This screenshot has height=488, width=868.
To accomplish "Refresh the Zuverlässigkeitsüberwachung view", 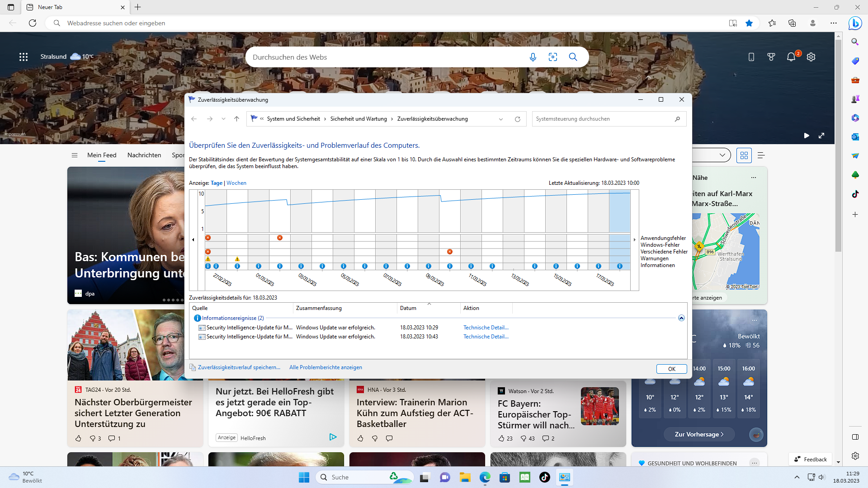I will click(518, 119).
